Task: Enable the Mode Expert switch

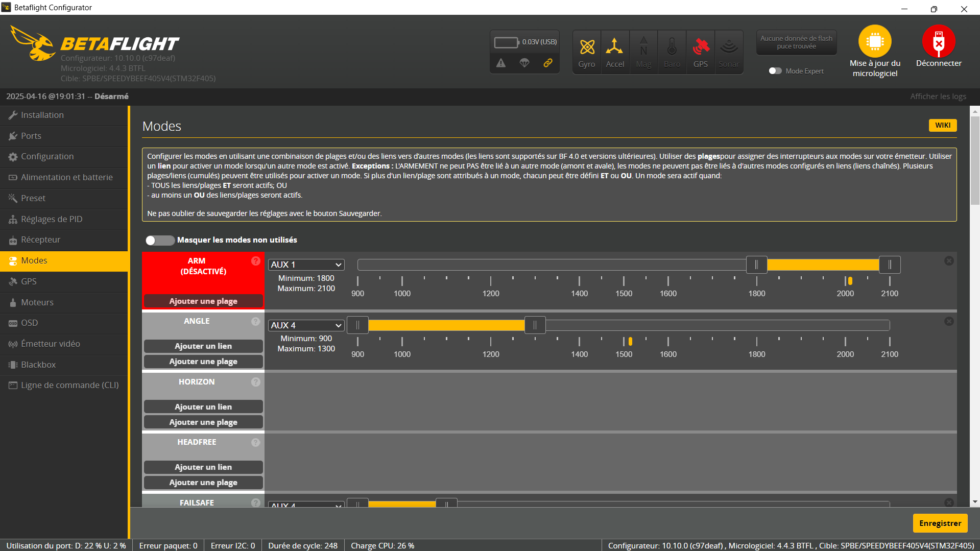Action: pos(775,71)
